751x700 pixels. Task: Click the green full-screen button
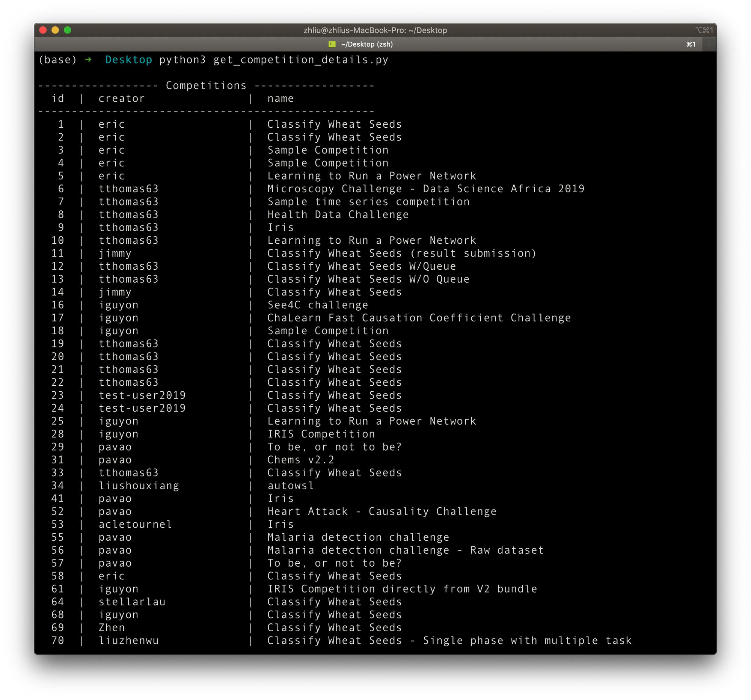(68, 30)
